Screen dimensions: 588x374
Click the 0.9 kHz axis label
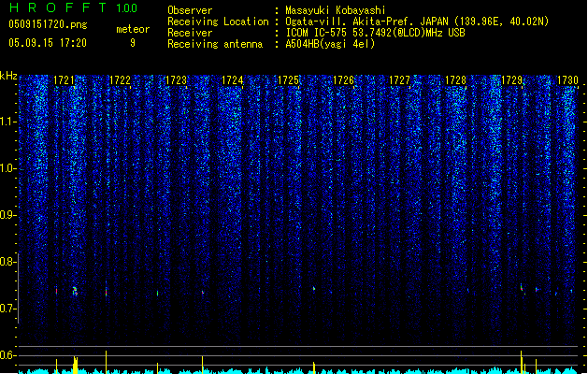tap(7, 215)
